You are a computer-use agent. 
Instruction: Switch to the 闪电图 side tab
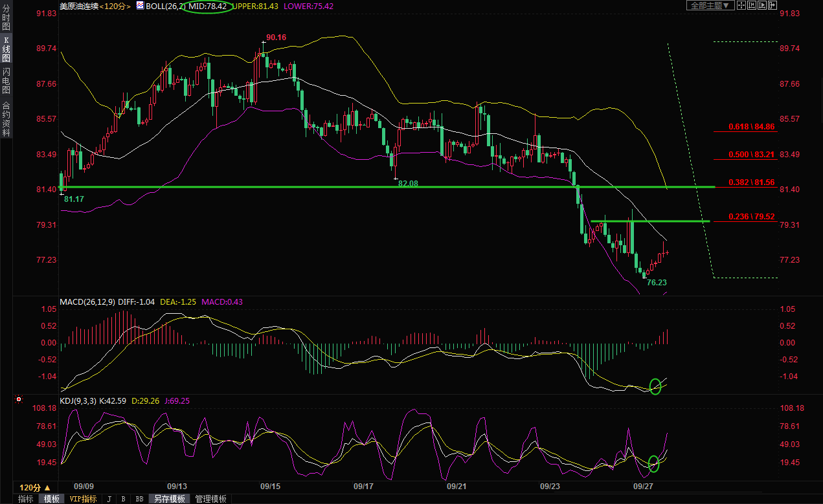[6, 80]
